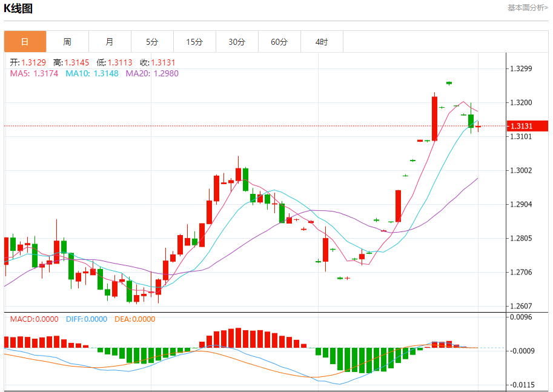Click the low price value 1.3113

click(x=120, y=62)
